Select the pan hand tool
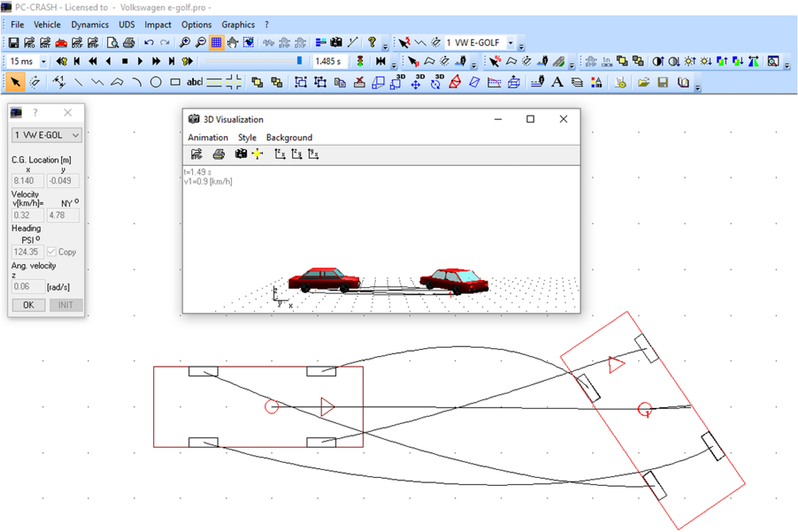Image resolution: width=798 pixels, height=532 pixels. 232,42
